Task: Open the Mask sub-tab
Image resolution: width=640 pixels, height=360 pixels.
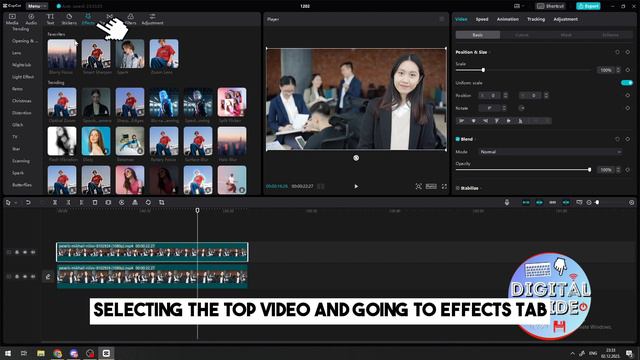Action: pyautogui.click(x=566, y=35)
